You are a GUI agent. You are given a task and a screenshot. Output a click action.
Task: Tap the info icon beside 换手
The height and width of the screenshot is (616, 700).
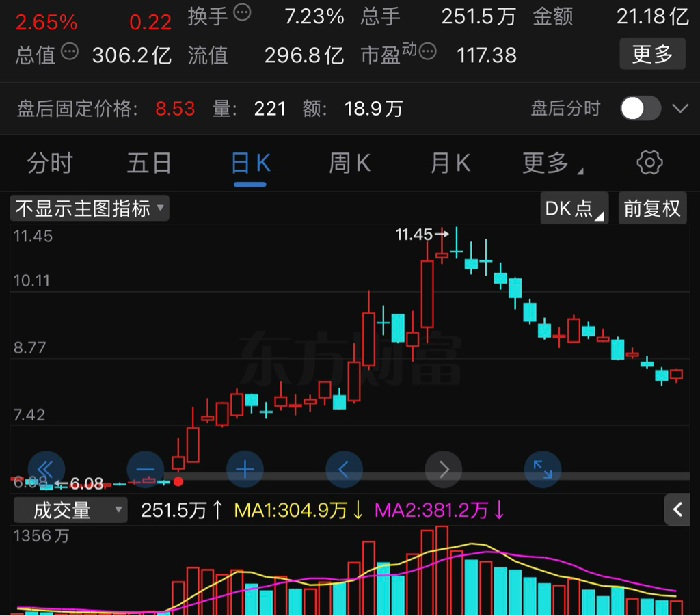(243, 12)
